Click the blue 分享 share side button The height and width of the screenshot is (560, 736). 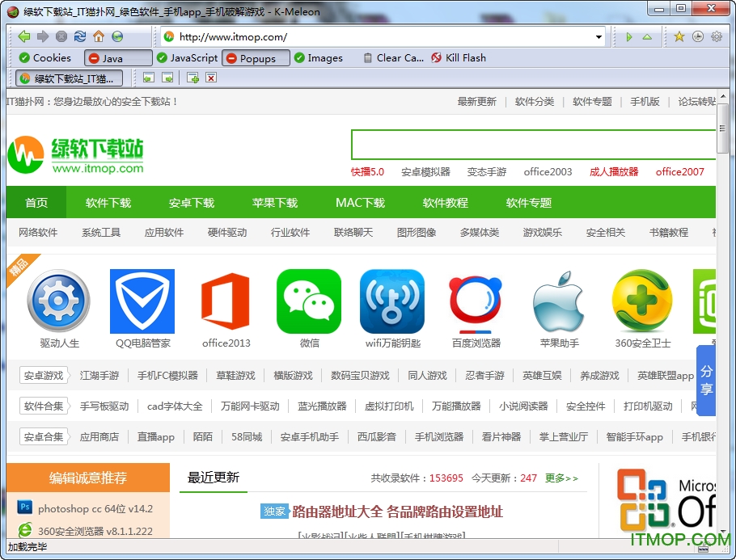pyautogui.click(x=706, y=381)
